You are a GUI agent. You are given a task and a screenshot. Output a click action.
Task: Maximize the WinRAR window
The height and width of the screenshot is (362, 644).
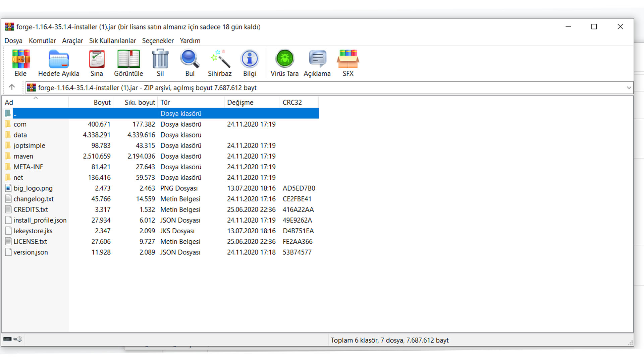[594, 26]
